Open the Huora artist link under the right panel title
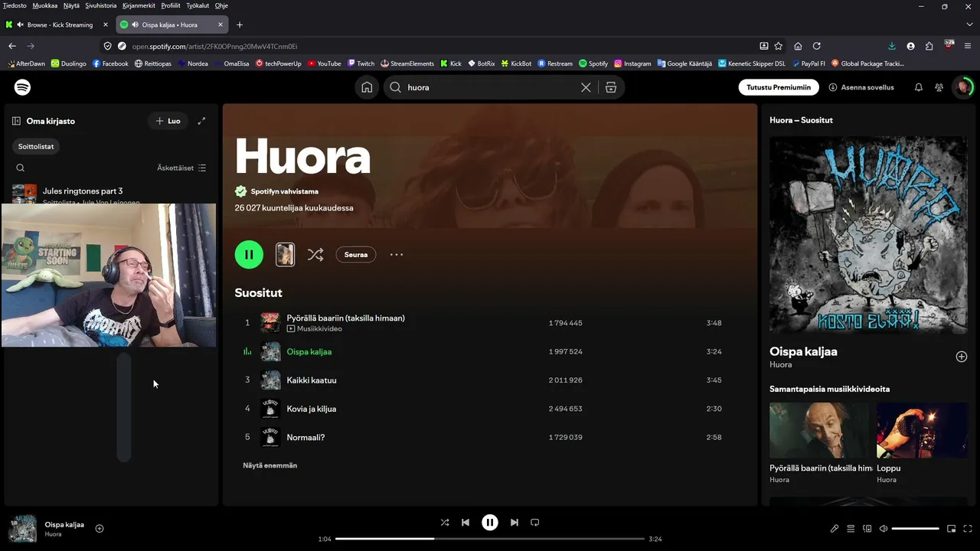The width and height of the screenshot is (980, 551). tap(781, 365)
